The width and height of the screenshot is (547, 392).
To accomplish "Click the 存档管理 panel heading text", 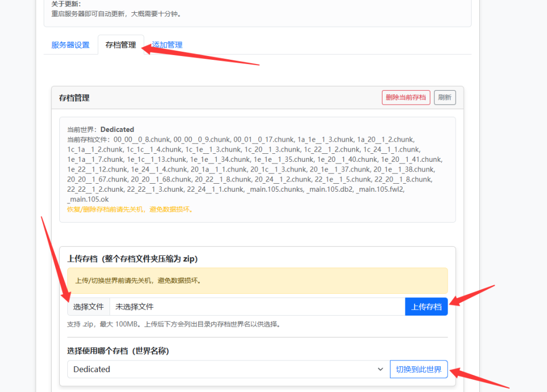I will [74, 98].
